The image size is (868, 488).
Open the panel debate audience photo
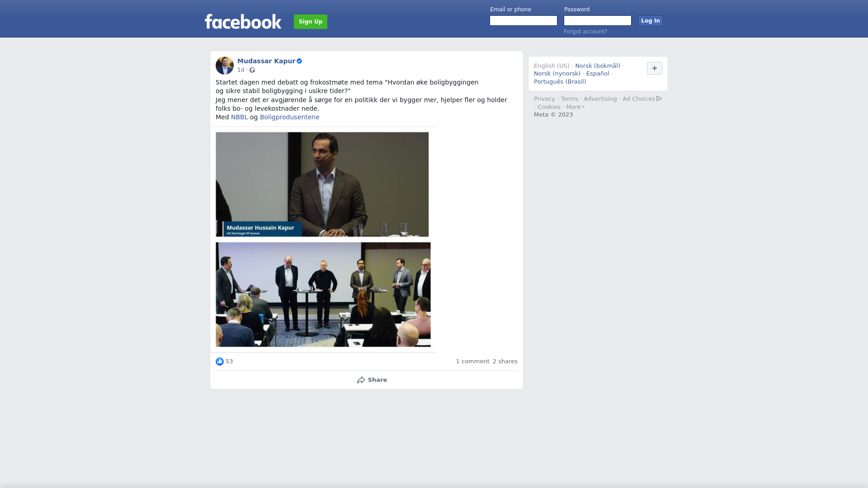(x=323, y=295)
